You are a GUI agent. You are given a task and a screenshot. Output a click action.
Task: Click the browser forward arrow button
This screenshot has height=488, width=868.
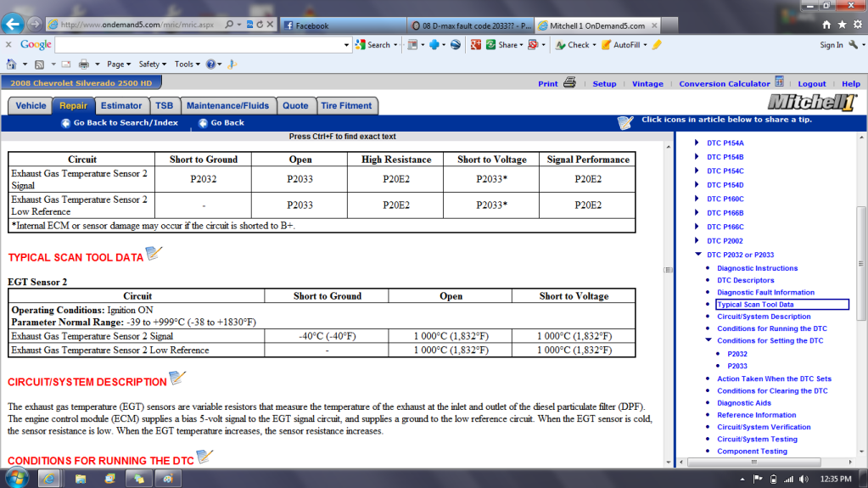coord(34,25)
